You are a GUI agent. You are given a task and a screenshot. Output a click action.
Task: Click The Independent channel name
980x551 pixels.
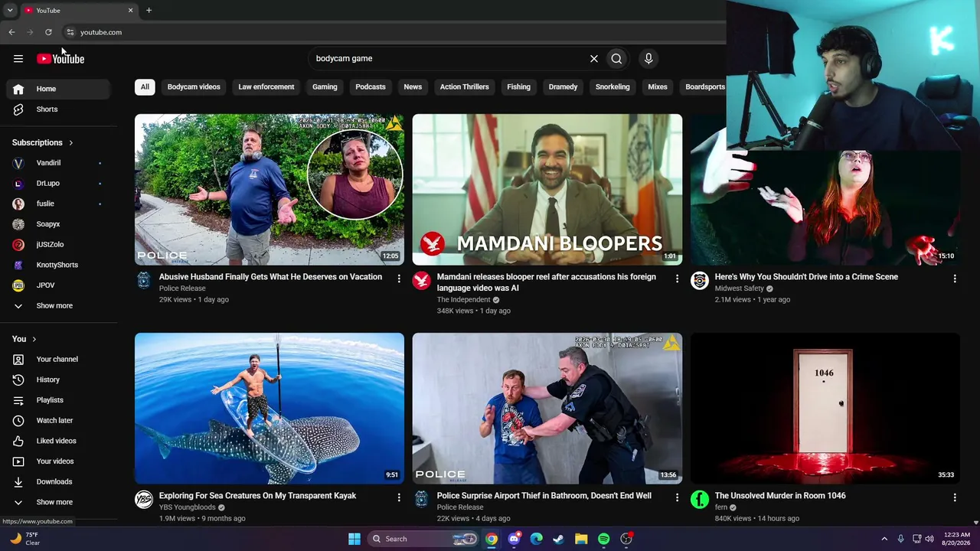pyautogui.click(x=463, y=300)
